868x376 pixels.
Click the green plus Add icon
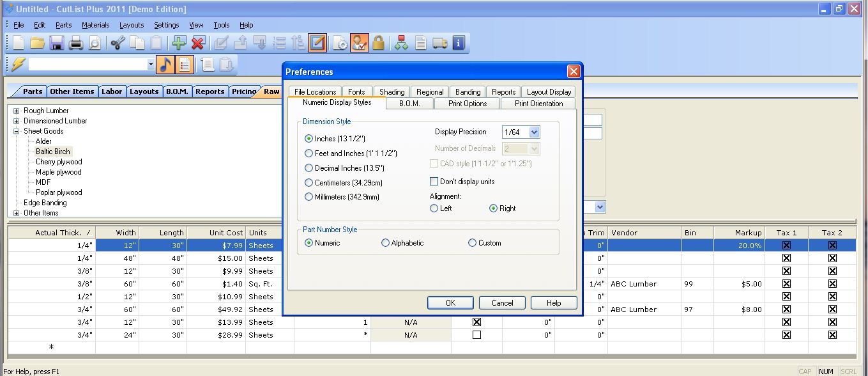coord(179,43)
